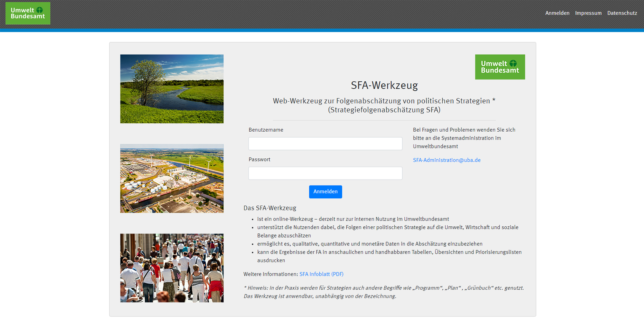The image size is (644, 323).
Task: Click the industrial harbor aerial photo
Action: (172, 178)
